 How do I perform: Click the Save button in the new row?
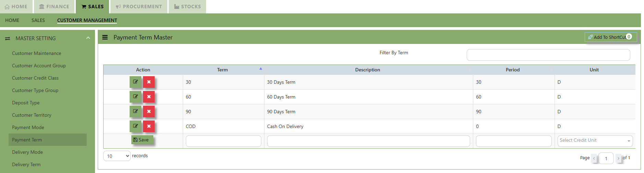[142, 140]
